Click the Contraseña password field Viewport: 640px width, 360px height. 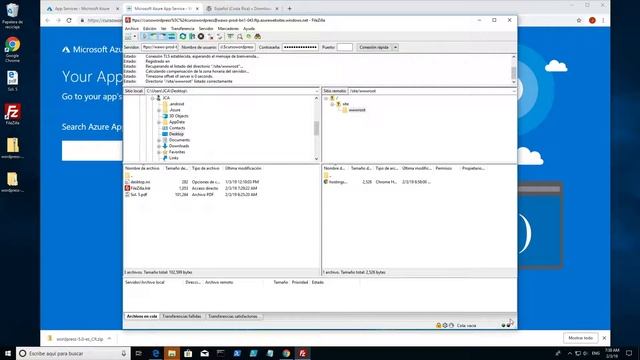(x=300, y=47)
